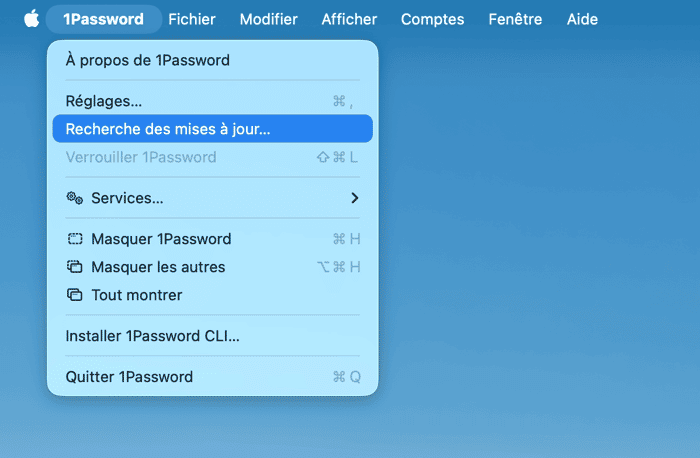Click the Tout montrer windows icon
The width and height of the screenshot is (700, 458).
coord(75,295)
